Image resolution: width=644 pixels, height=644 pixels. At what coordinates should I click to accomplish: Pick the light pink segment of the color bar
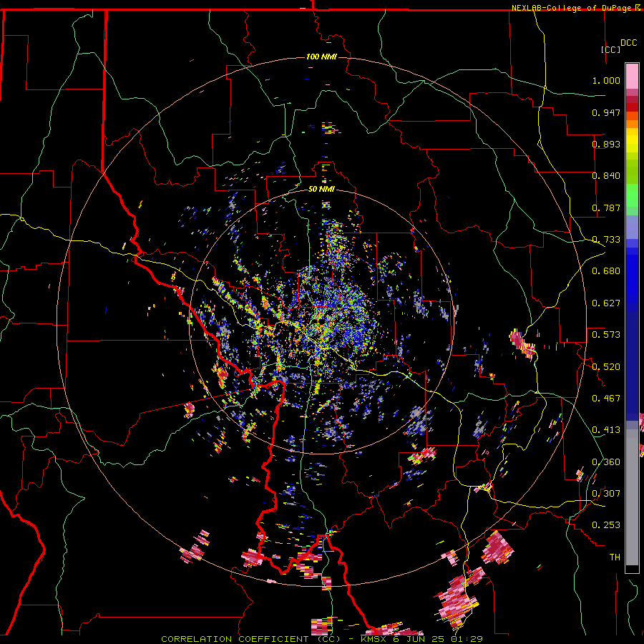click(632, 76)
